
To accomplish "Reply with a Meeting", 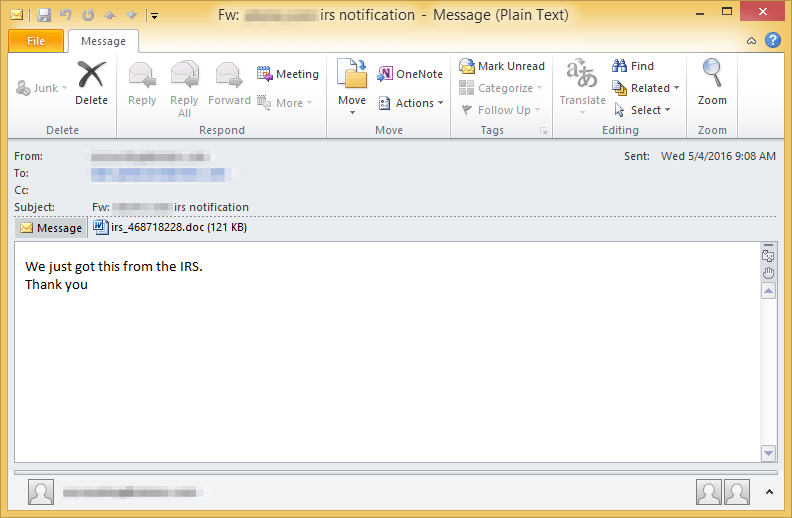I will 288,74.
